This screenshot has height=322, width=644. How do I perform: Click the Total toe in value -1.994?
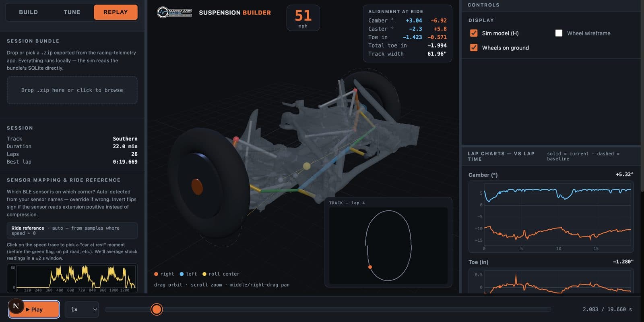coord(437,46)
